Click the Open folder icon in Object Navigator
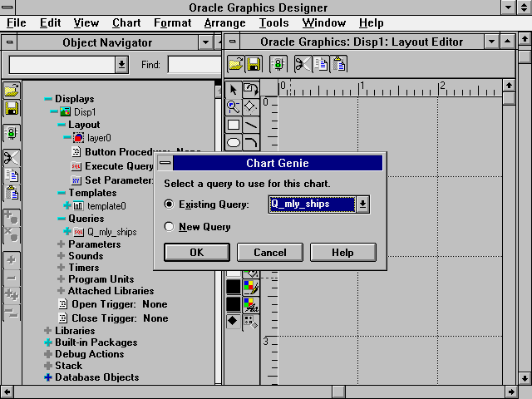This screenshot has width=532, height=399. click(x=11, y=90)
